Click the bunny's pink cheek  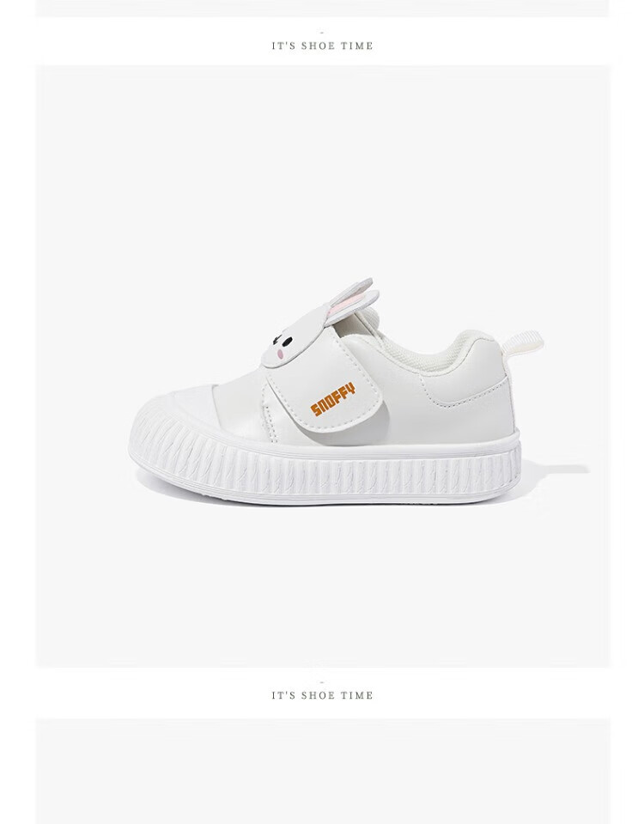pyautogui.click(x=282, y=356)
